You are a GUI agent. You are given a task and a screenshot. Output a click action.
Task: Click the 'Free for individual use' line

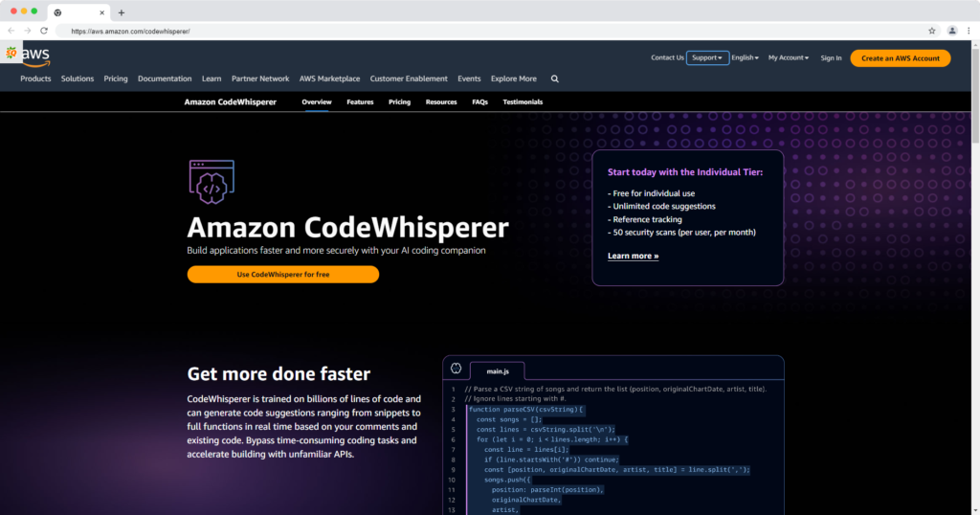click(x=651, y=193)
